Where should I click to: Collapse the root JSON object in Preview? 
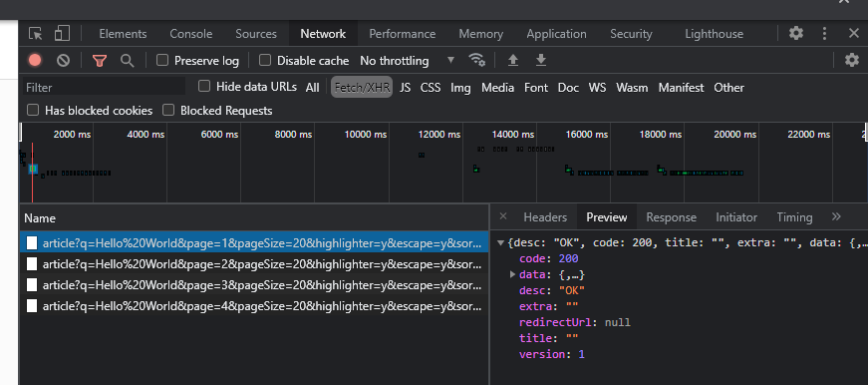point(501,242)
